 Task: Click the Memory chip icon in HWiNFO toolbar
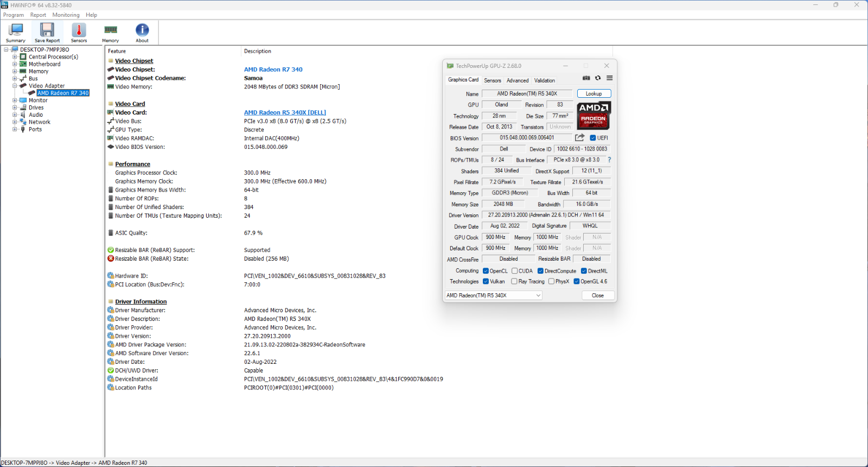[111, 30]
